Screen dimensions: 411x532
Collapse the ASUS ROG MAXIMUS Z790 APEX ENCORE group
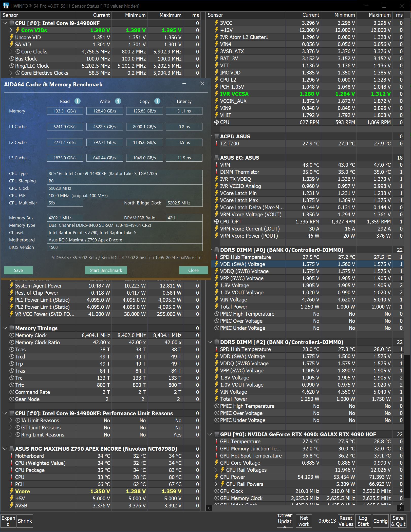(5, 449)
